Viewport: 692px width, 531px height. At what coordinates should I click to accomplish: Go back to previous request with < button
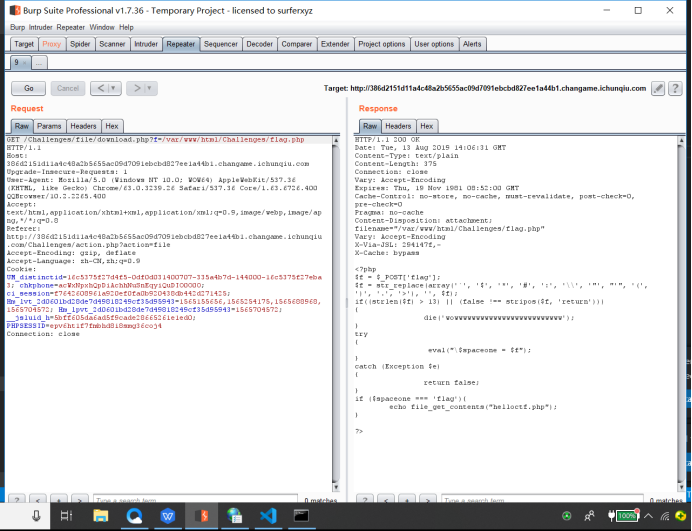pyautogui.click(x=100, y=88)
